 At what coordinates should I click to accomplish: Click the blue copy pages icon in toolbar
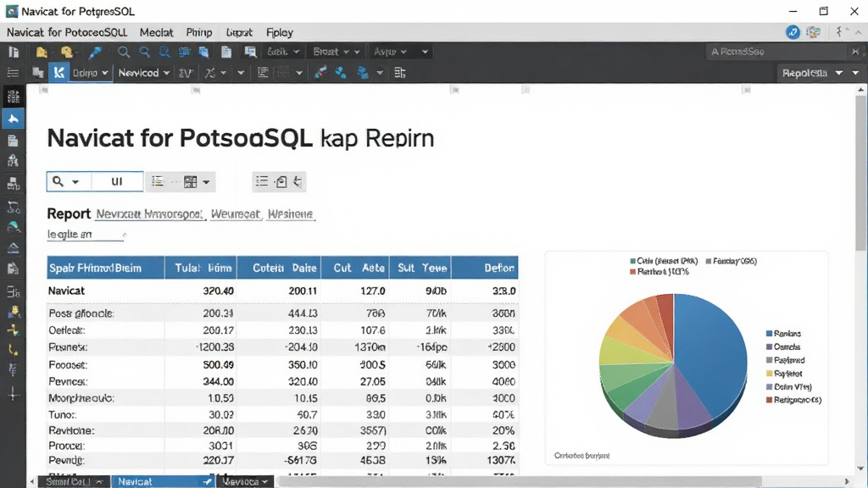coord(203,52)
